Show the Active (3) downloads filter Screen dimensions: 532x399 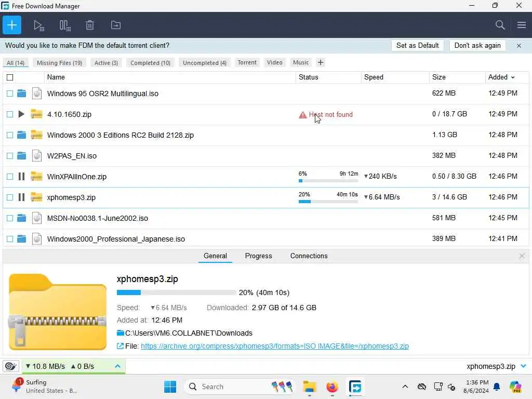click(106, 63)
